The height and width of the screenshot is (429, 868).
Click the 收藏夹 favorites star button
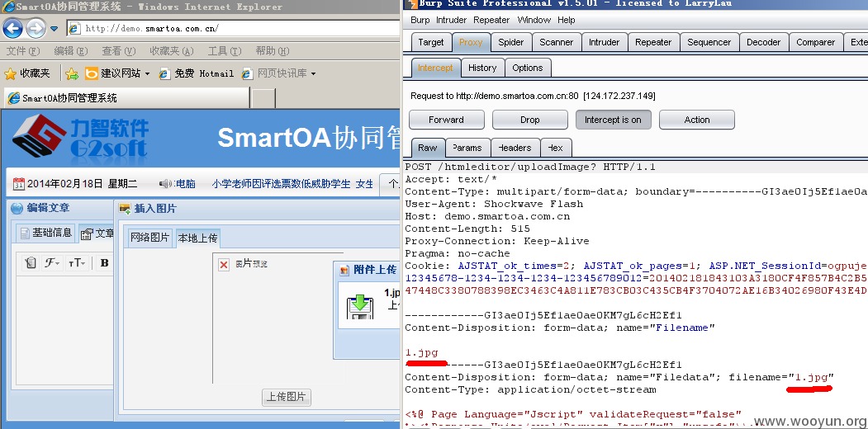pos(26,73)
